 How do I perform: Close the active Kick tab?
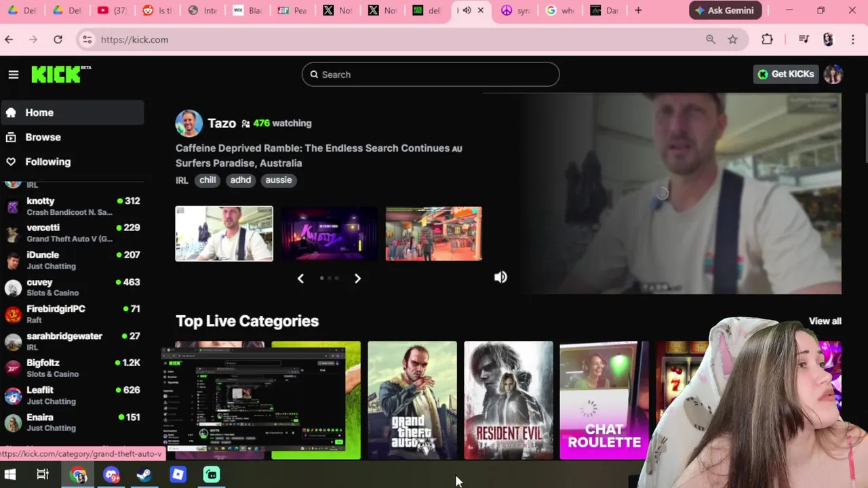481,10
